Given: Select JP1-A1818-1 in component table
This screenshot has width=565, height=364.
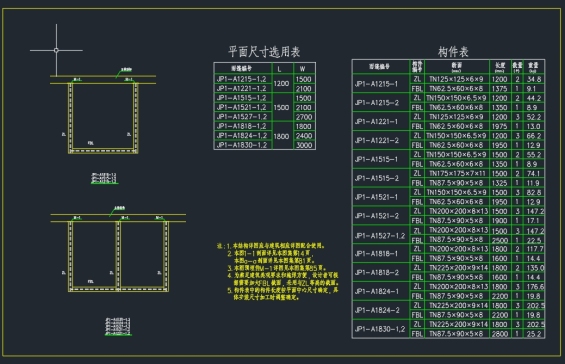Looking at the screenshot, I should pos(376,253).
